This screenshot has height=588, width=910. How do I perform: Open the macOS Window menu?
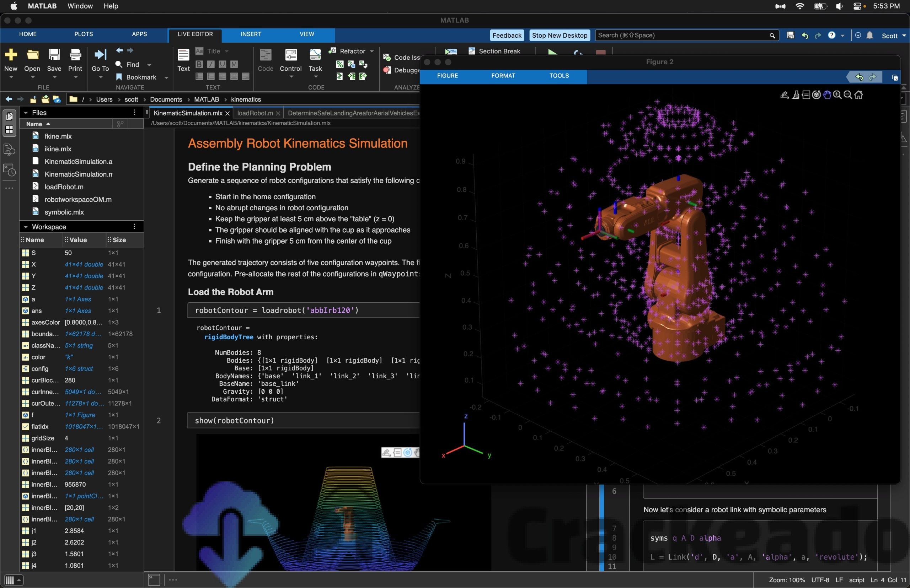pyautogui.click(x=80, y=6)
